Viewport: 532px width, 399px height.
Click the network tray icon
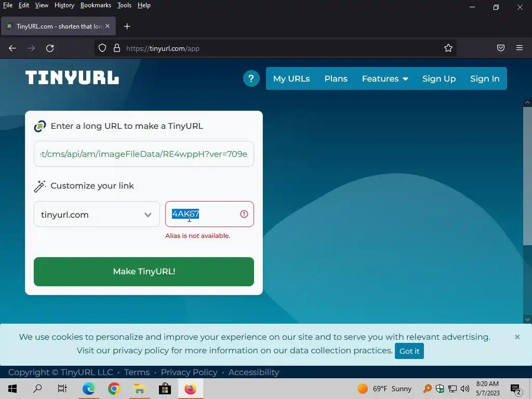point(453,389)
